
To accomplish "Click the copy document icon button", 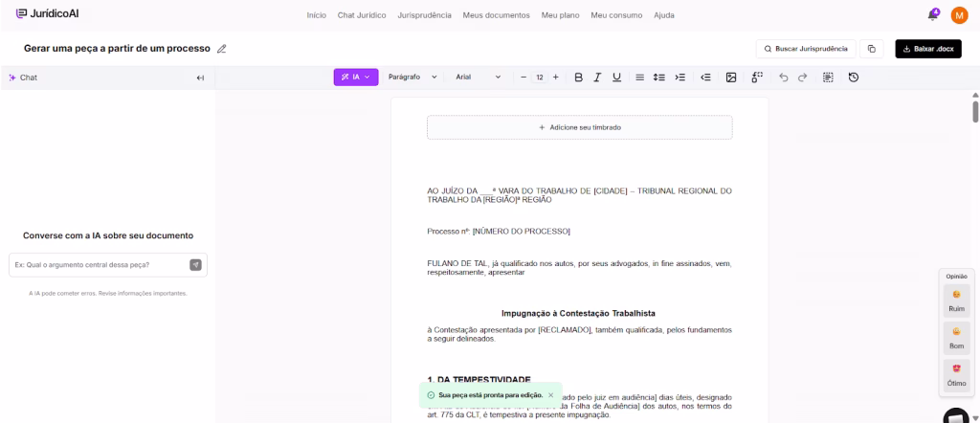I will click(871, 49).
